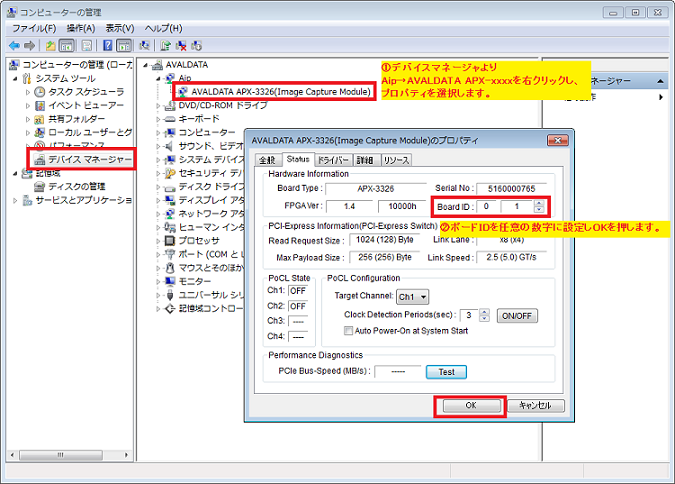Tick Auto Power-On at System Start checkbox
This screenshot has width=675, height=484.
(x=348, y=331)
